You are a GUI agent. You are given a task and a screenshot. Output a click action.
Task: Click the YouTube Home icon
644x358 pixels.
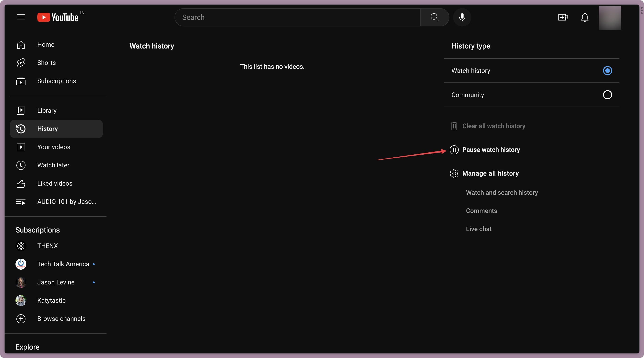click(x=21, y=45)
